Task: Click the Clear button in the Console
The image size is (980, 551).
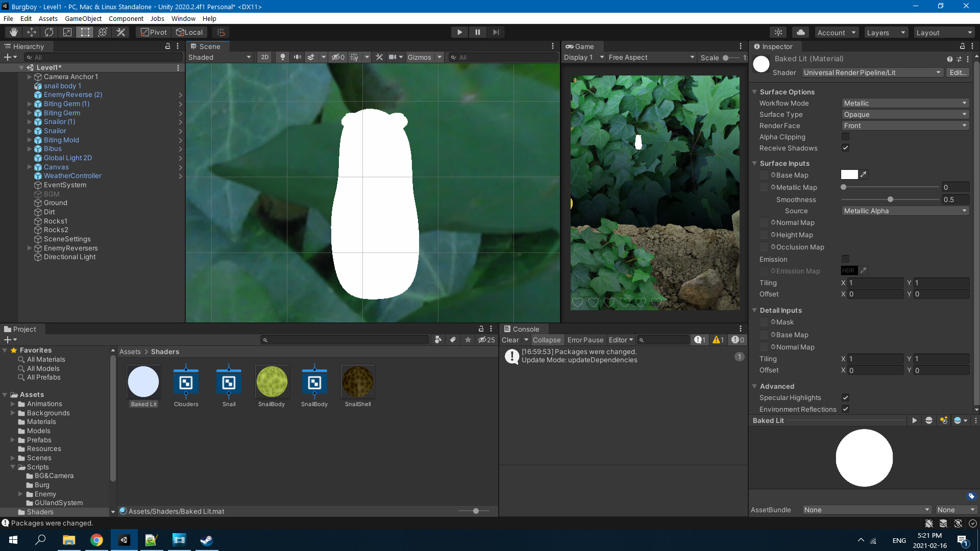Action: 510,340
